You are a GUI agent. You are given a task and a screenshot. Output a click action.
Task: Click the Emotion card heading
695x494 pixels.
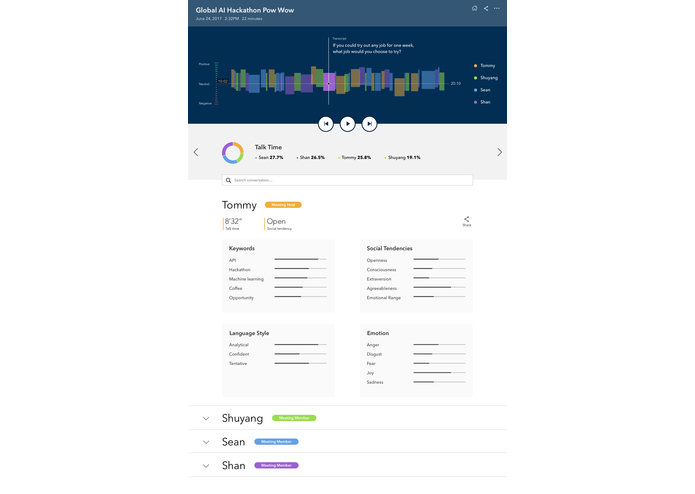[x=378, y=333]
